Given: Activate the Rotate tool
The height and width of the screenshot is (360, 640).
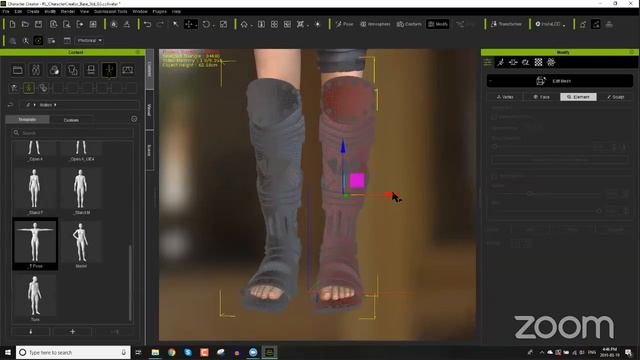Looking at the screenshot, I should point(207,24).
